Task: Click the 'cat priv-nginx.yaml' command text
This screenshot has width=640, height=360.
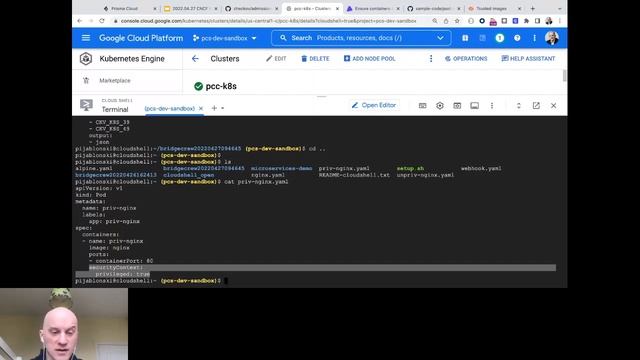Action: [x=256, y=182]
